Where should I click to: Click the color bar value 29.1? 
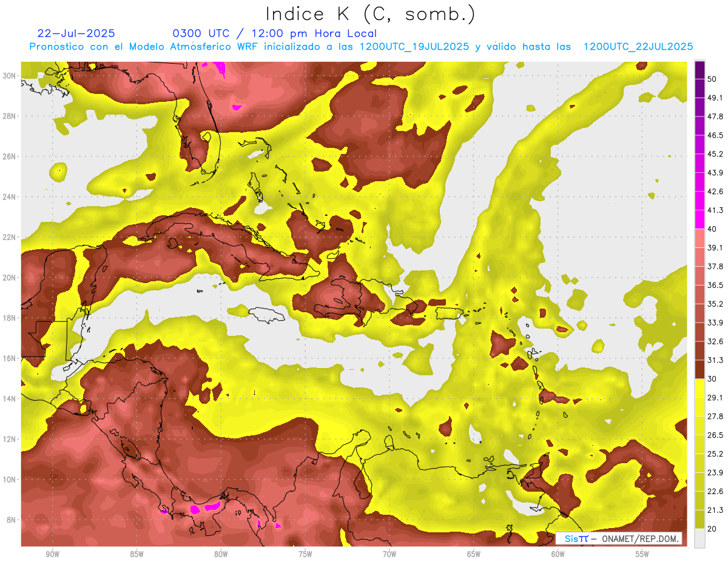(x=715, y=398)
